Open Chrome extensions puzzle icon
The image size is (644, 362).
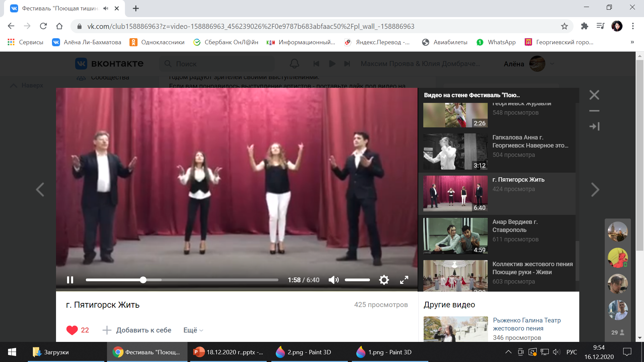584,26
